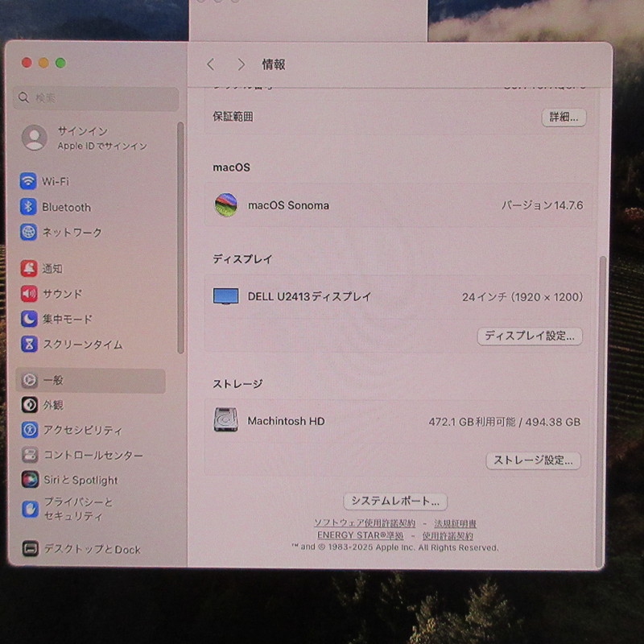The width and height of the screenshot is (644, 644).
Task: Click the 保証範囲 label
Action: [233, 117]
